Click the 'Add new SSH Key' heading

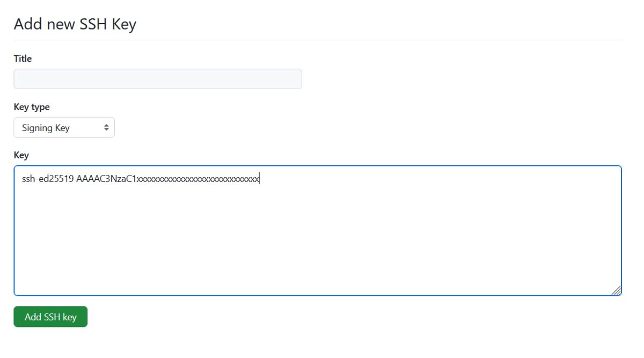click(x=75, y=24)
